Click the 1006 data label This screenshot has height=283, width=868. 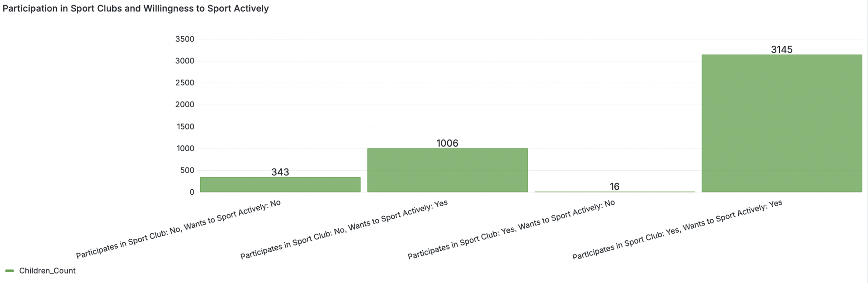coord(448,143)
